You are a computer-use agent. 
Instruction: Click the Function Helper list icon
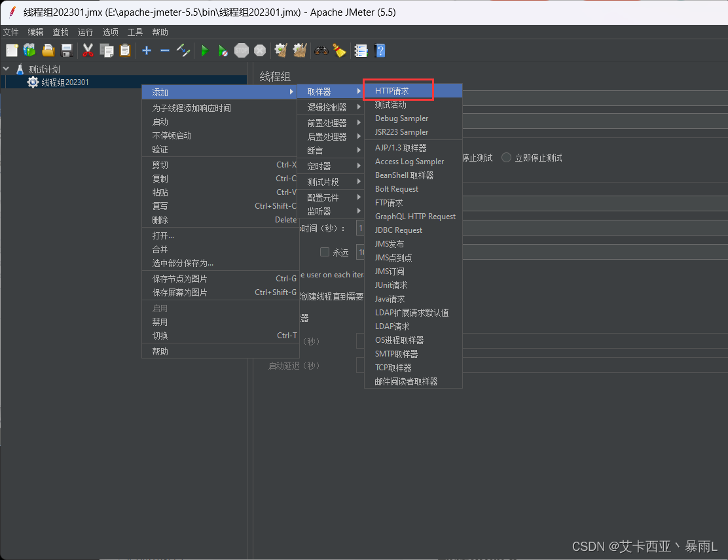(x=361, y=50)
